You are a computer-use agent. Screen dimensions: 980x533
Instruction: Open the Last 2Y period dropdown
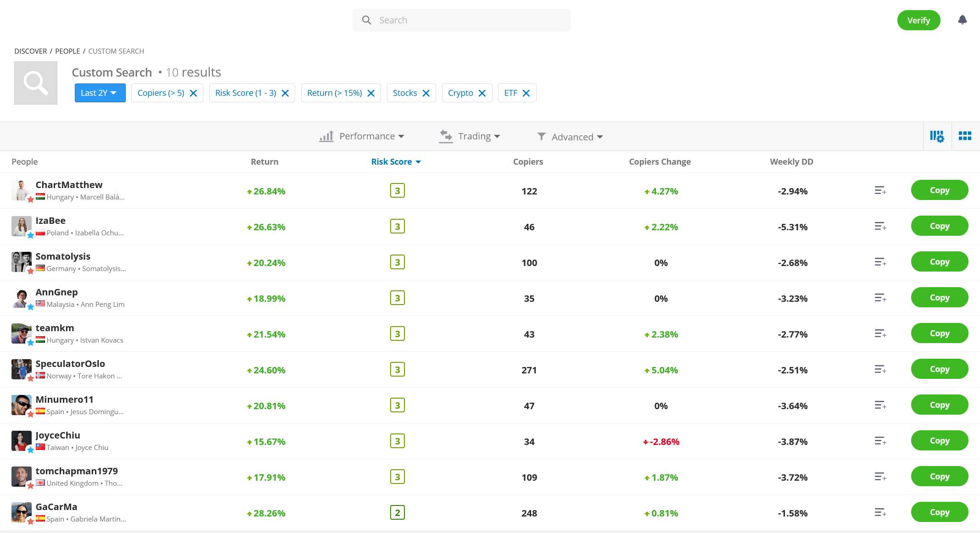[x=100, y=93]
